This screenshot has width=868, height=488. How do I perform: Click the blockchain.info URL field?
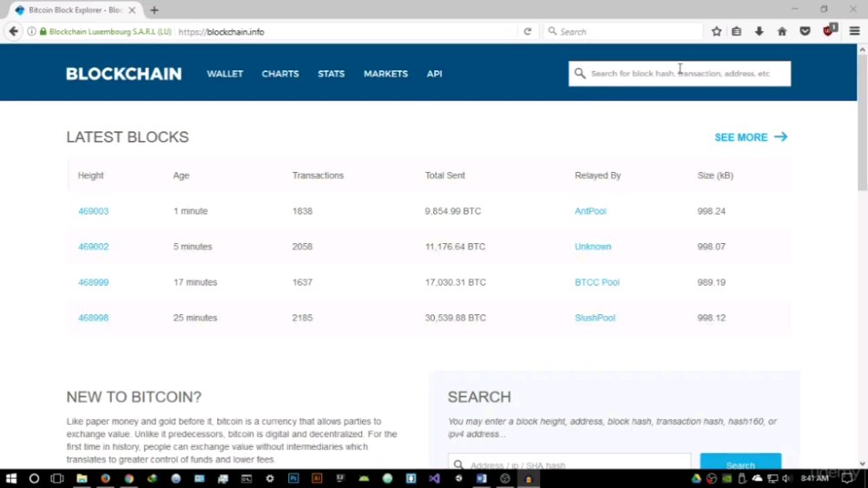point(346,31)
